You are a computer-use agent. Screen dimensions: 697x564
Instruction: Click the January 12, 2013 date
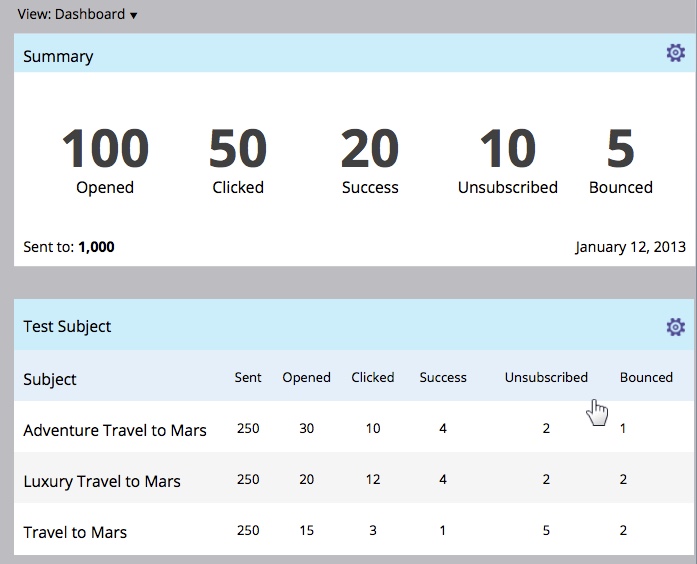click(x=628, y=247)
